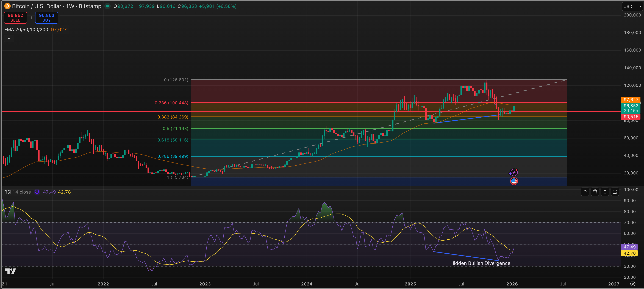Click the TradingView logo
This screenshot has width=644, height=289.
(x=10, y=271)
